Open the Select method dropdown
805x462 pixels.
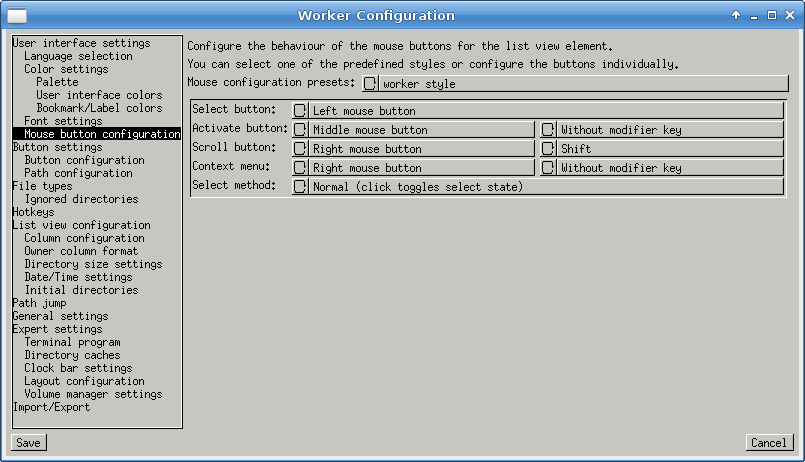545,187
